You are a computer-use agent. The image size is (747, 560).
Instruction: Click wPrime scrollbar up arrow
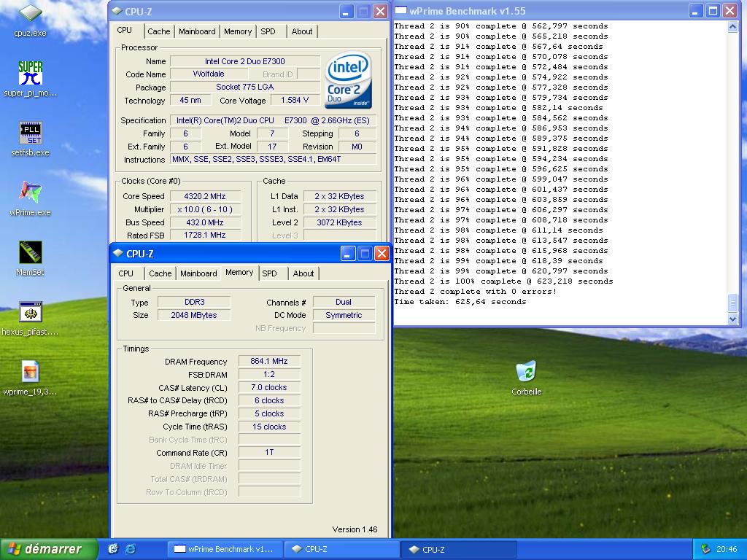point(732,27)
